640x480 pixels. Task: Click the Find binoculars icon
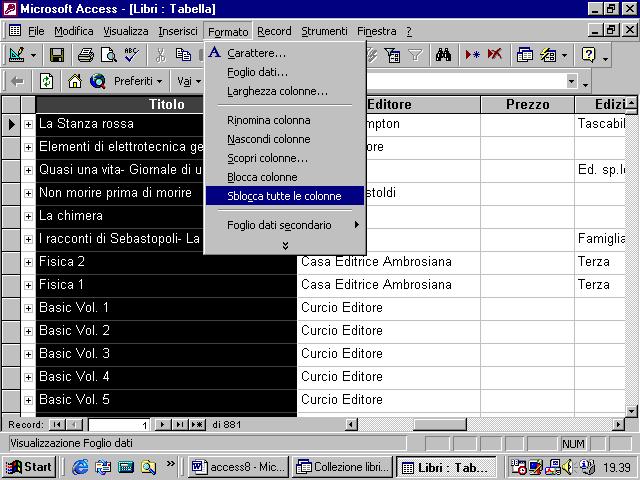(443, 55)
